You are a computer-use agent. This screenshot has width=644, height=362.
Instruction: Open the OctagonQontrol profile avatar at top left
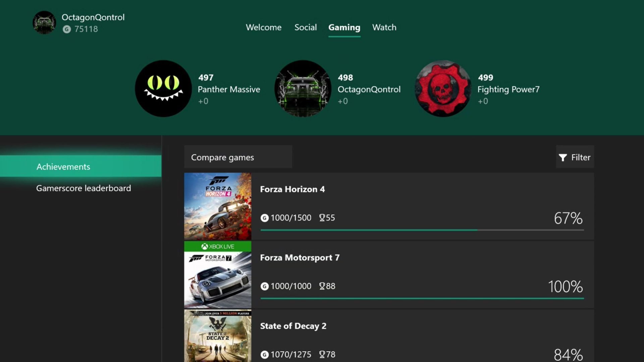(x=44, y=22)
